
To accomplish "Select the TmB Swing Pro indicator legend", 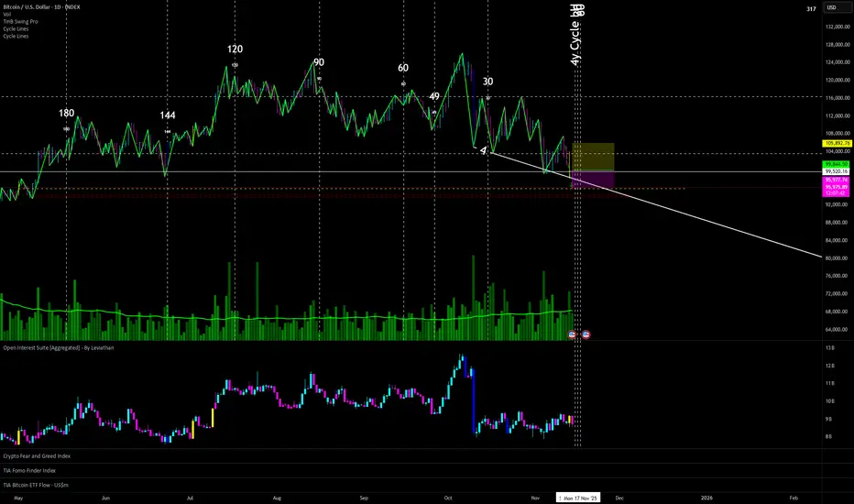I will (21, 22).
